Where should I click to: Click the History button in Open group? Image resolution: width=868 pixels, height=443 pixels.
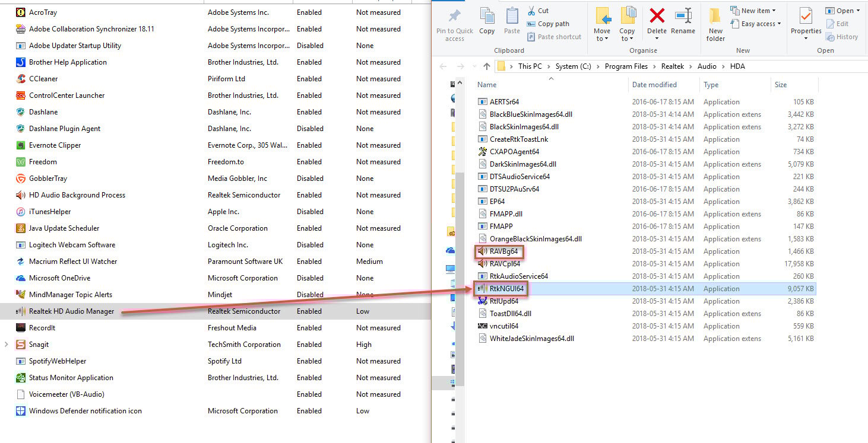[x=842, y=37]
